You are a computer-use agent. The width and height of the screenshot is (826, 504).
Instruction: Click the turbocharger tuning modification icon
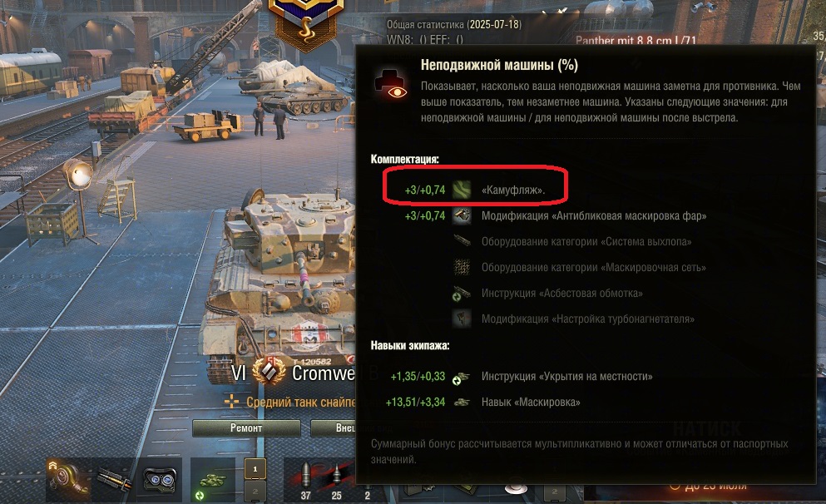click(462, 319)
